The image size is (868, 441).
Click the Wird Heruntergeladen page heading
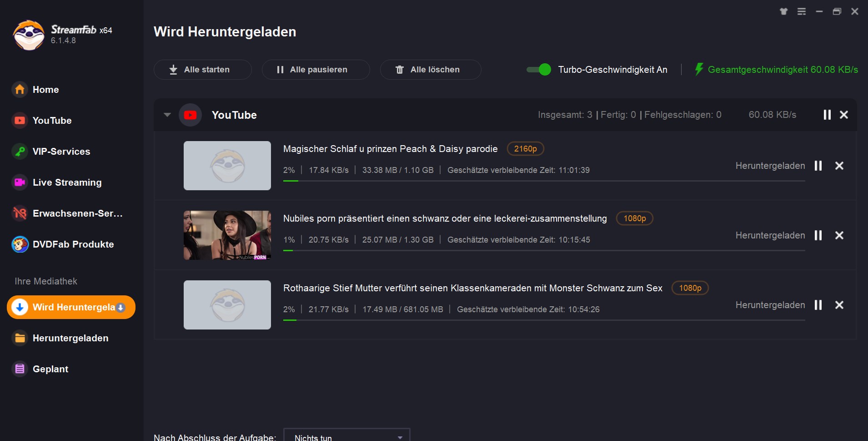(x=225, y=32)
